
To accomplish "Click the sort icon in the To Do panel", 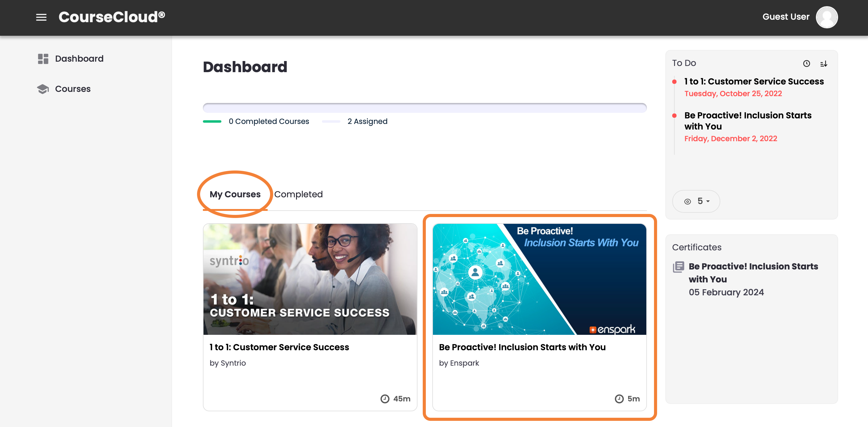I will [x=824, y=64].
